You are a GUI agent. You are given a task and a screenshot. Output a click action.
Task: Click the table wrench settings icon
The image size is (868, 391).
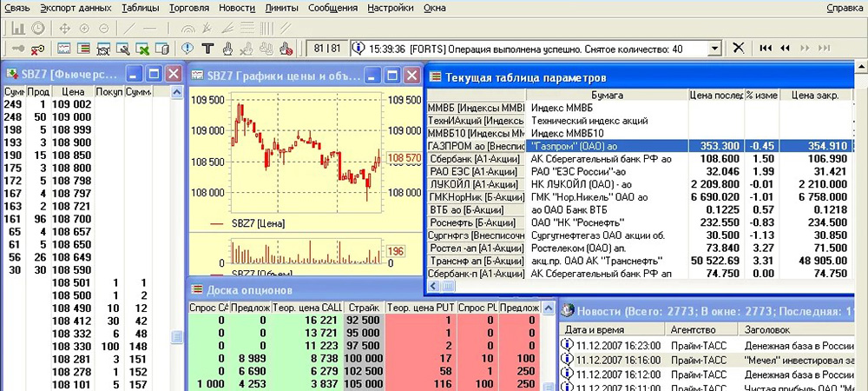pos(123,48)
